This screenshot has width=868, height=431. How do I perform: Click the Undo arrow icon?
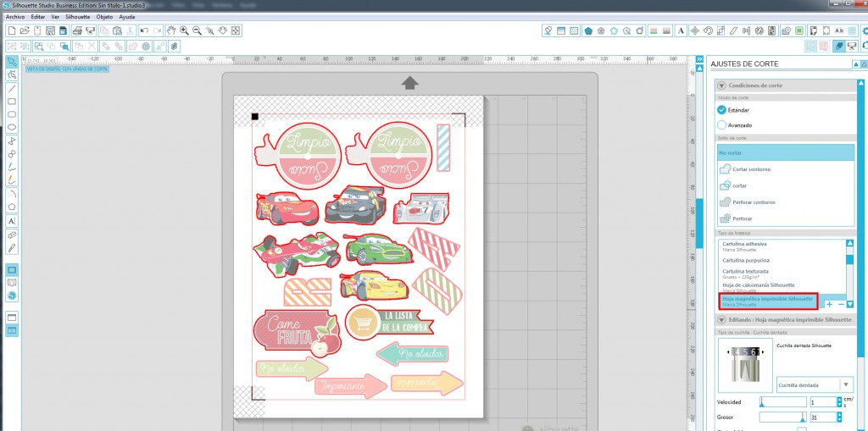144,30
